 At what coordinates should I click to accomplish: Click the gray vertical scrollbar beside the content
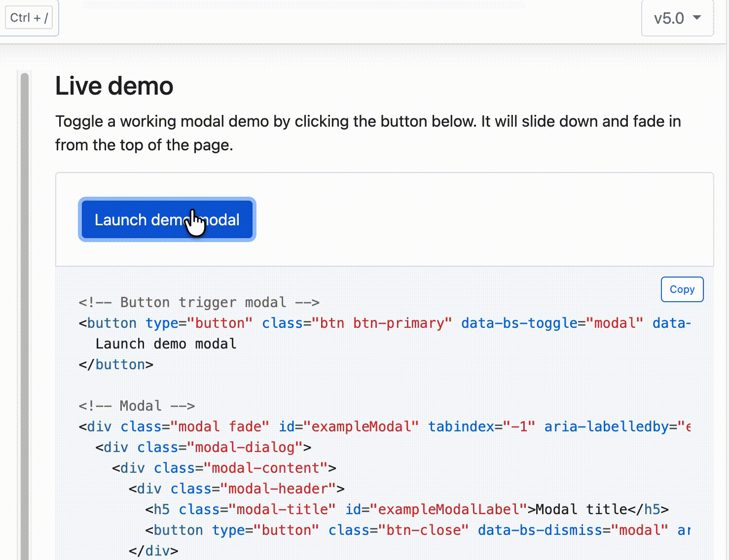[x=25, y=315]
